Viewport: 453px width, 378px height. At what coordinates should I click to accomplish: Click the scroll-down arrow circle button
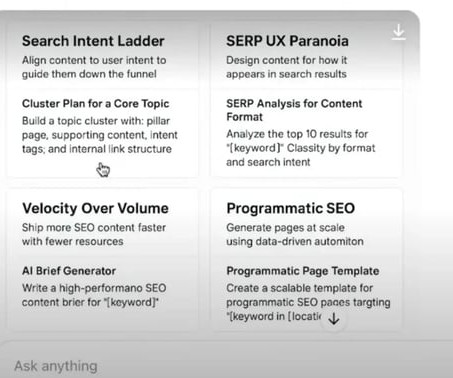(334, 319)
